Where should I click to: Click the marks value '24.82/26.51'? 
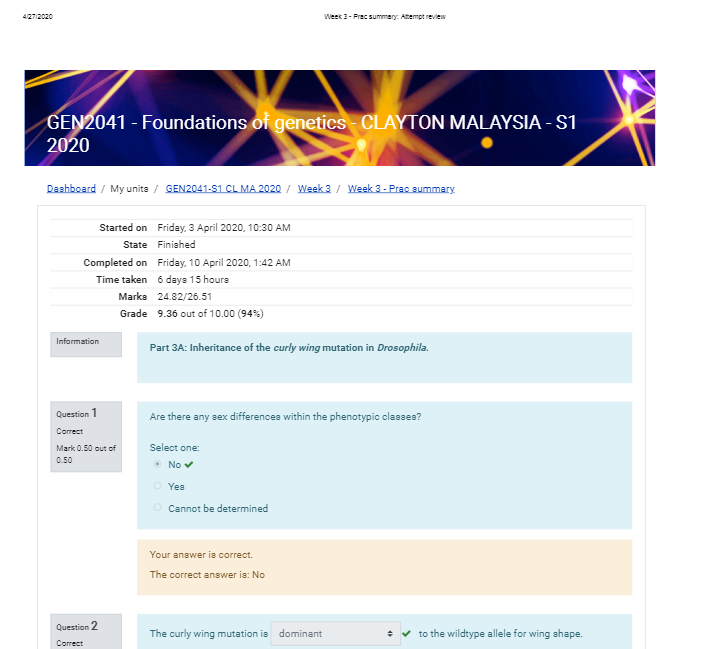(184, 296)
